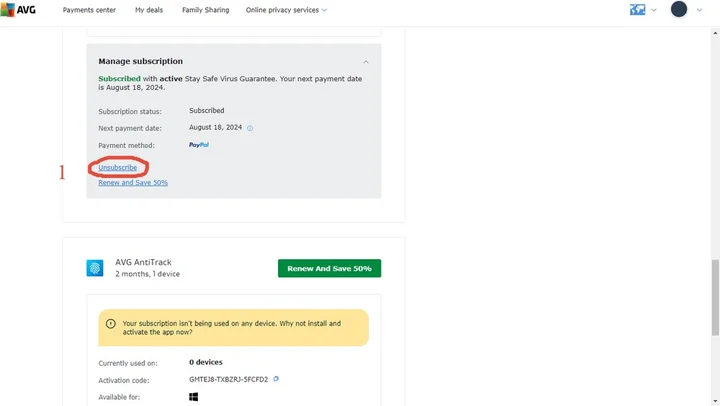The width and height of the screenshot is (720, 406).
Task: Click the Windows platform icon
Action: 193,397
